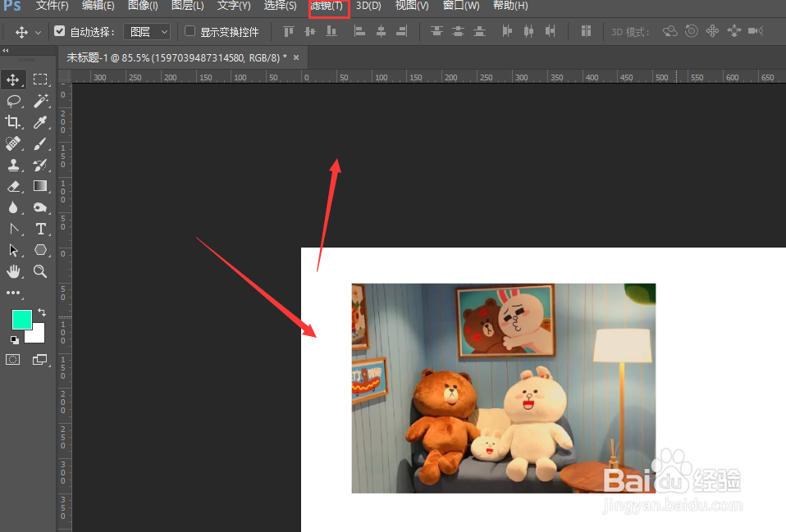Select the Eyedropper tool
The width and height of the screenshot is (786, 532).
coord(40,122)
